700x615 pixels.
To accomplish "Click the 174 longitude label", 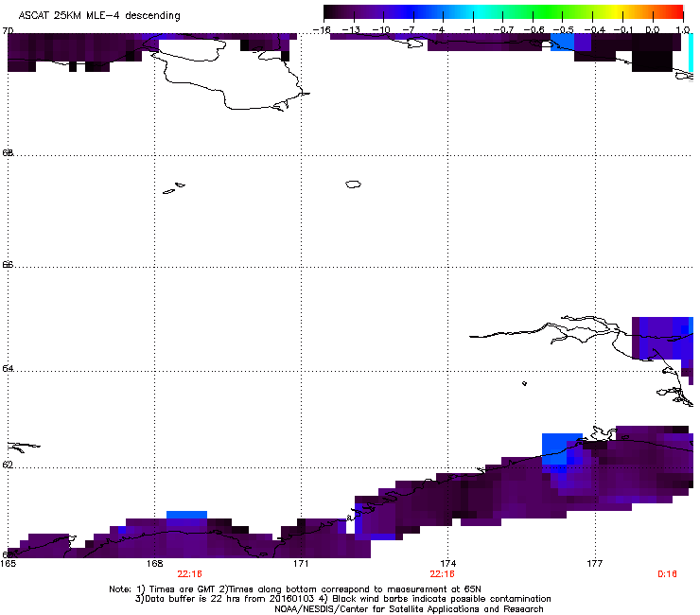I will click(447, 564).
